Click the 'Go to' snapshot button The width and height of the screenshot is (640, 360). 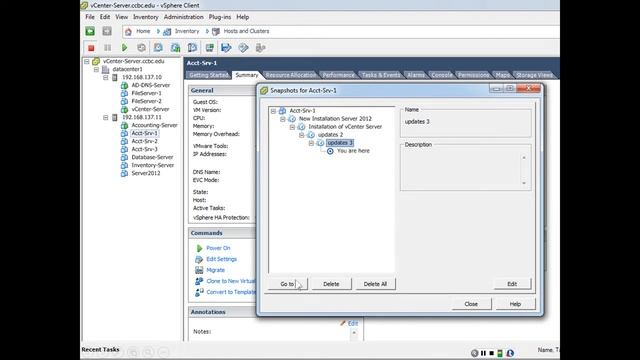pos(288,284)
